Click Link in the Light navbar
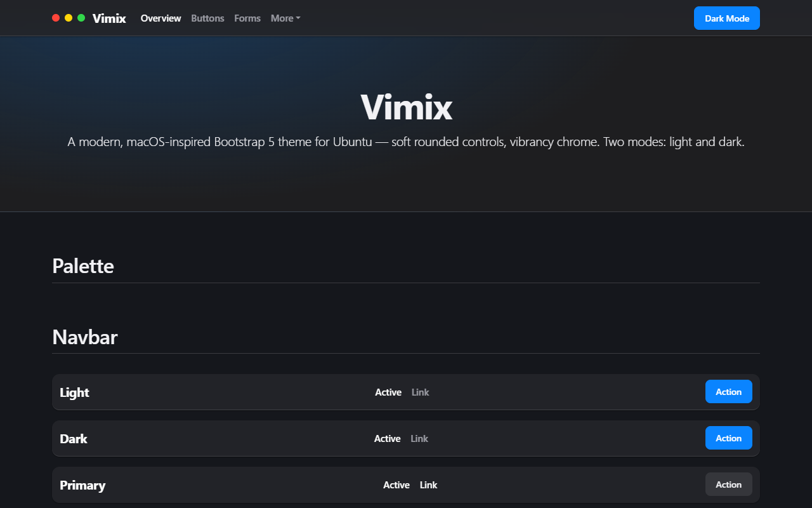 pos(420,392)
